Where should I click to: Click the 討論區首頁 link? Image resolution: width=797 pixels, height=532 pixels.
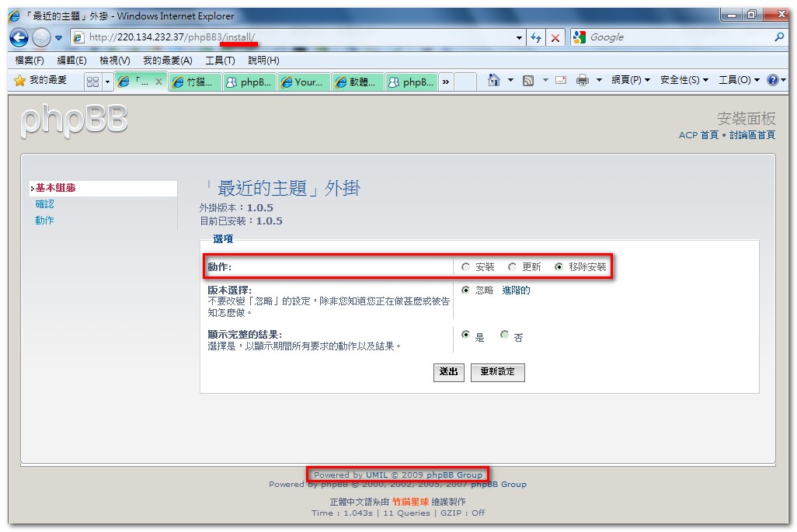pyautogui.click(x=752, y=135)
